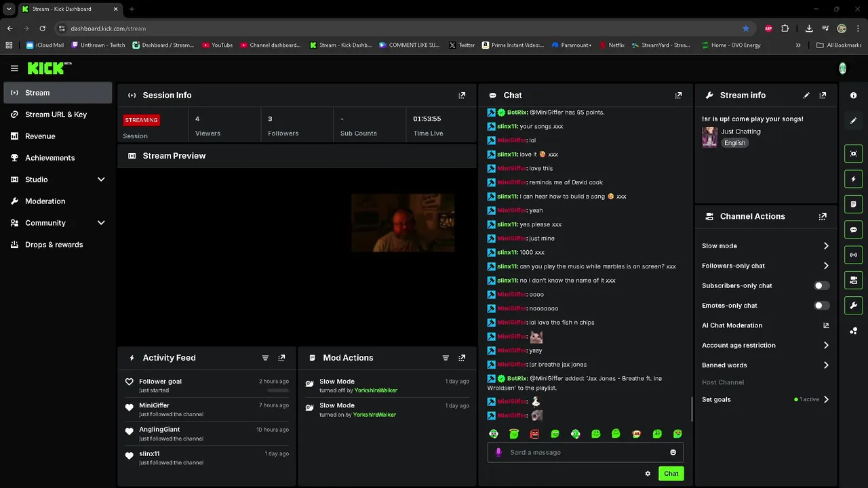868x488 pixels.
Task: Toggle the notes mod actions icon in right sidebar
Action: pos(853,204)
